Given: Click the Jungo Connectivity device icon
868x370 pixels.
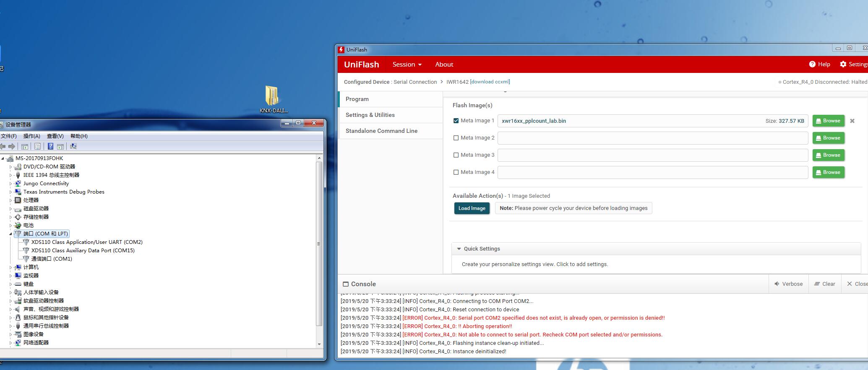Looking at the screenshot, I should point(18,184).
